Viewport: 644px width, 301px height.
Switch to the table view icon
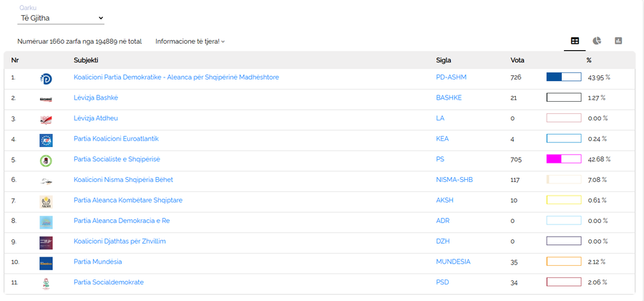pyautogui.click(x=575, y=41)
